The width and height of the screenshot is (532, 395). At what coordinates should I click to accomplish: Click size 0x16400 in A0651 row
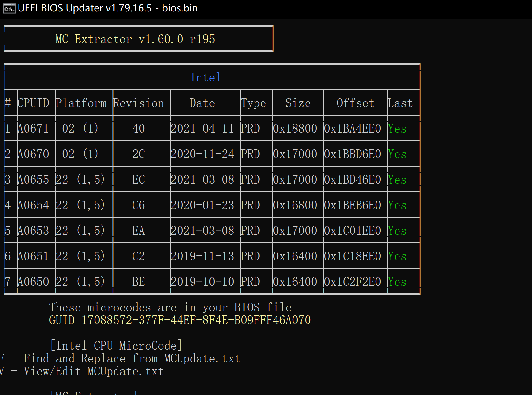point(295,256)
